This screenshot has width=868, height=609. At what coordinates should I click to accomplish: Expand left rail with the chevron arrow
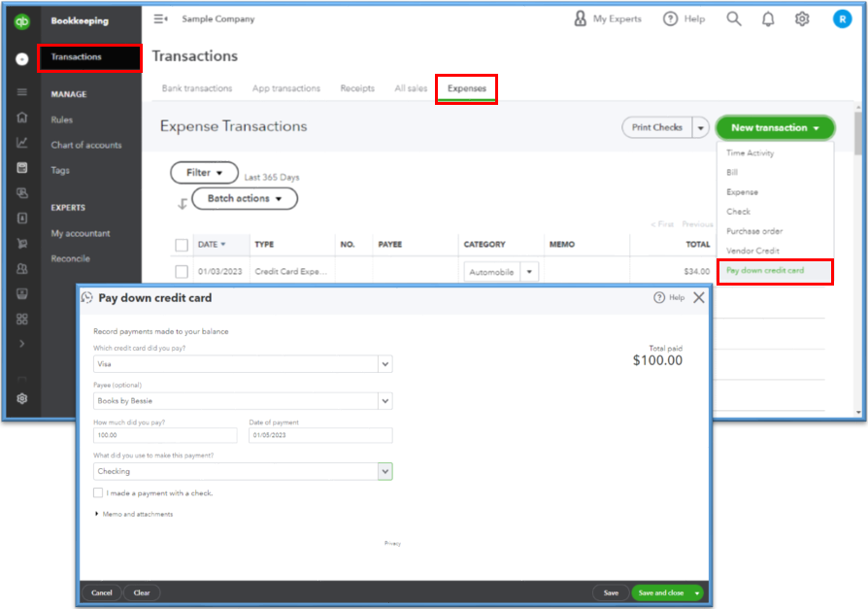pos(21,344)
